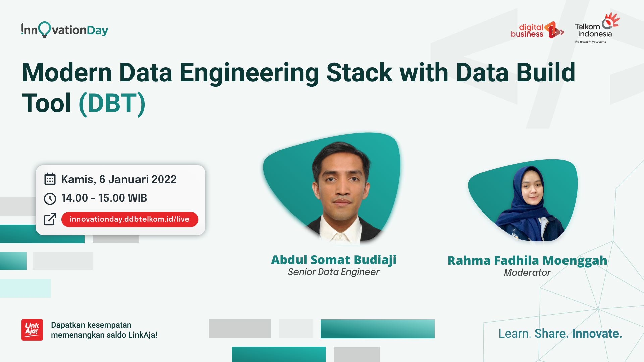644x362 pixels.
Task: Click the external link icon
Action: click(50, 219)
